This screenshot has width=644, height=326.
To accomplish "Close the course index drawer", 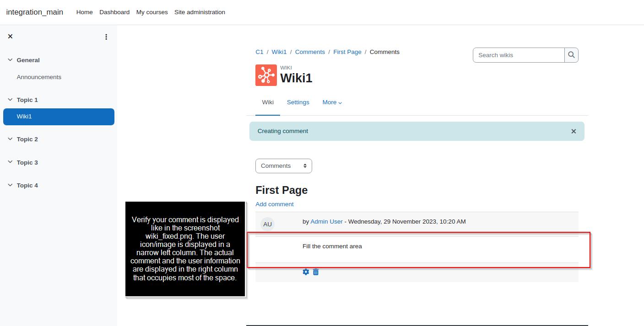I will click(10, 37).
